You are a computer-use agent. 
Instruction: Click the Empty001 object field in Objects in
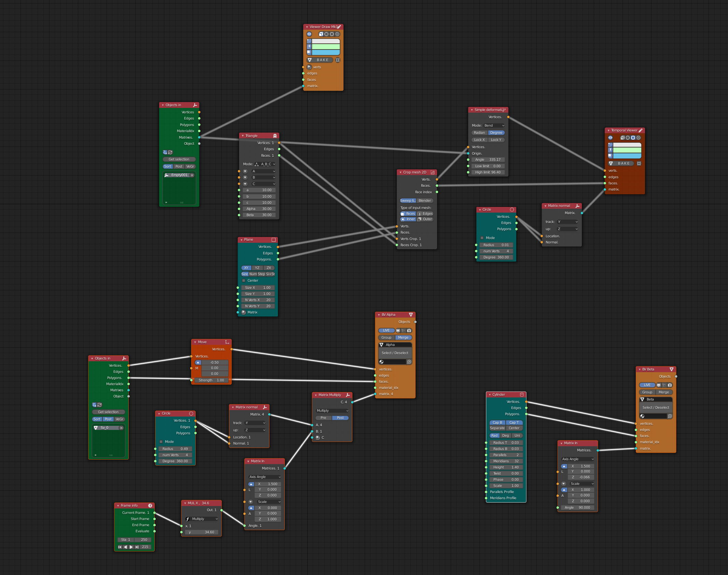179,175
